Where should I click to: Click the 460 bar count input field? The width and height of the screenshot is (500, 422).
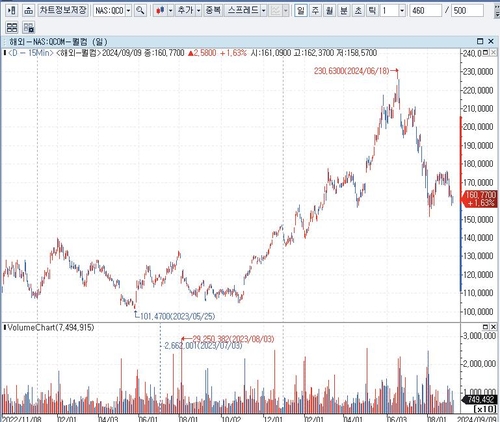click(x=425, y=11)
